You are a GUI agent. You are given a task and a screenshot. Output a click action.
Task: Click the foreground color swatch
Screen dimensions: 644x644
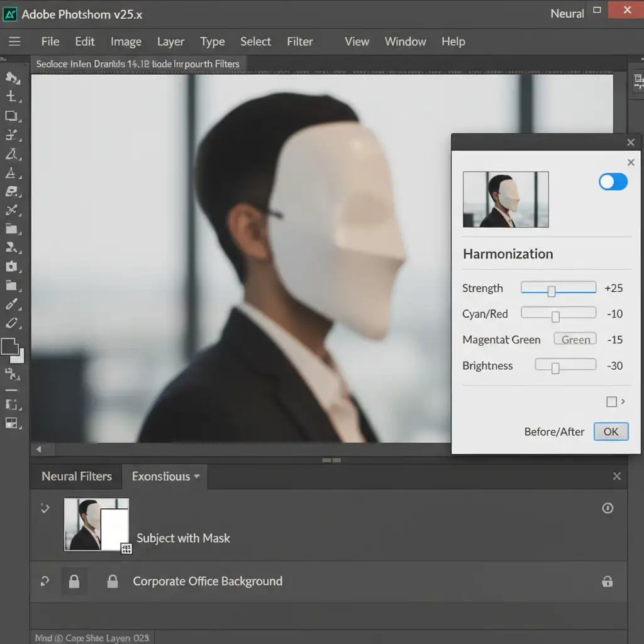point(9,347)
